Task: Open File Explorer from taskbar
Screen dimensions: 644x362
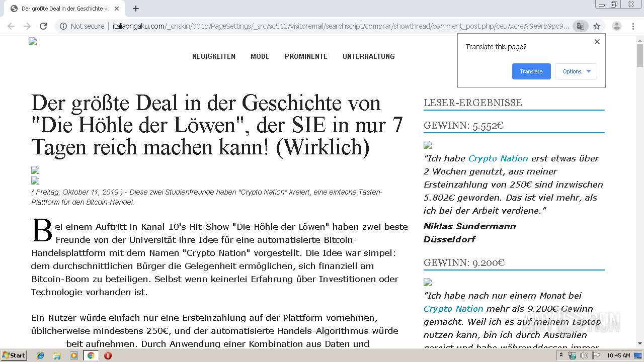Action: (x=57, y=355)
